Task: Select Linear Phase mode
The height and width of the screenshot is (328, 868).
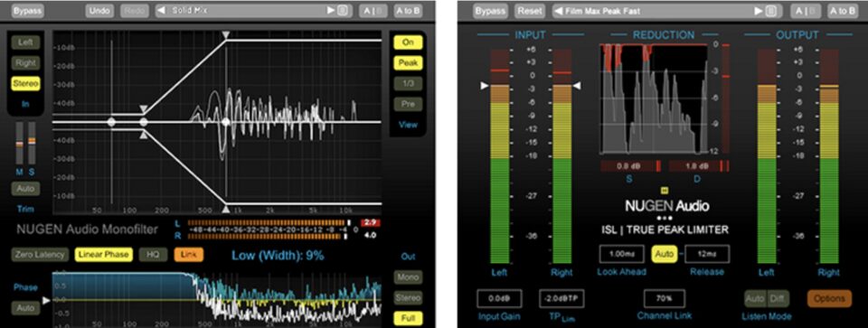Action: 104,255
